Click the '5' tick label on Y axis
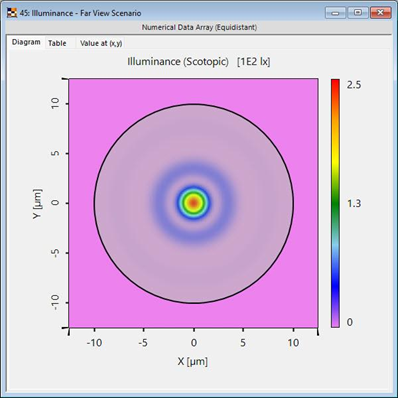This screenshot has width=398, height=398. tap(55, 154)
